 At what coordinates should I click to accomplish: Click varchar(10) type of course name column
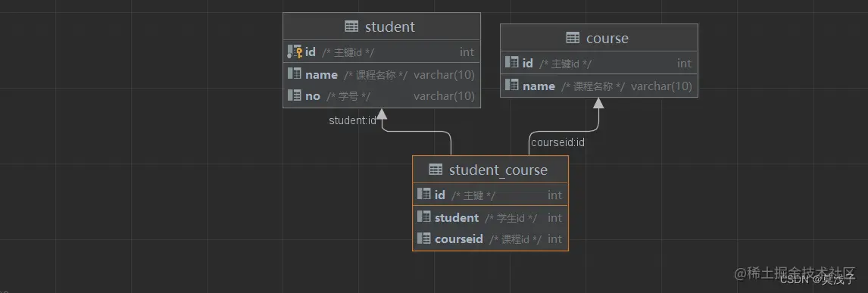(661, 86)
